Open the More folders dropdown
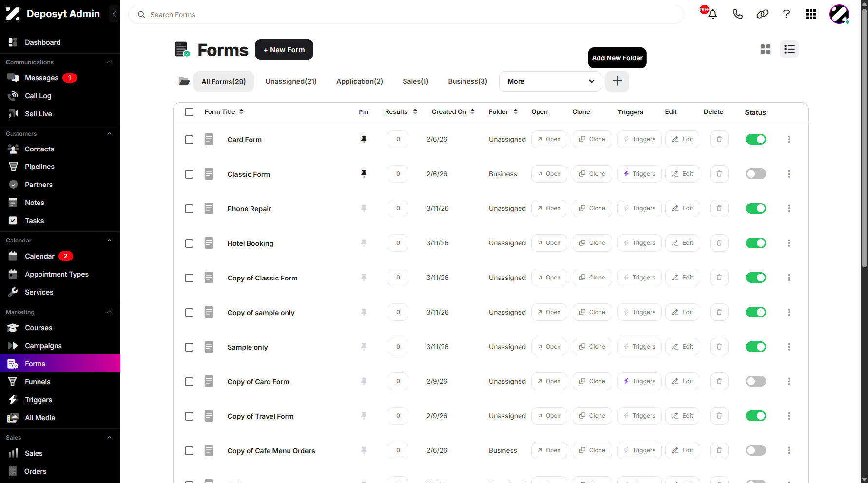The width and height of the screenshot is (868, 483). coord(550,81)
